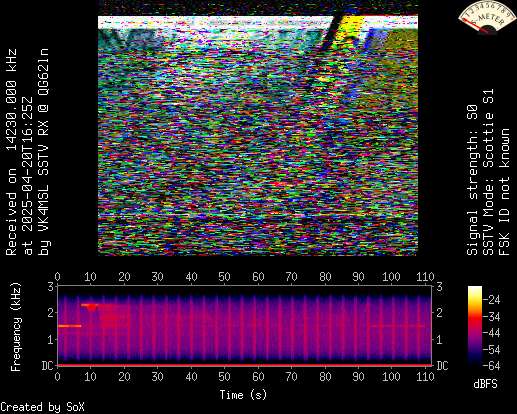
Task: Click the 2.3 kHz tone near 10 seconds
Action: (89, 305)
